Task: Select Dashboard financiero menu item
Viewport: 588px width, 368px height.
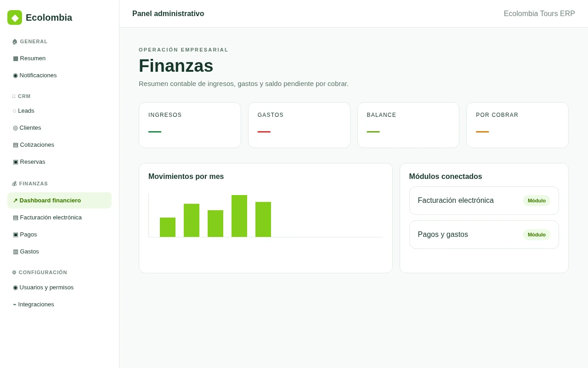Action: pyautogui.click(x=59, y=201)
